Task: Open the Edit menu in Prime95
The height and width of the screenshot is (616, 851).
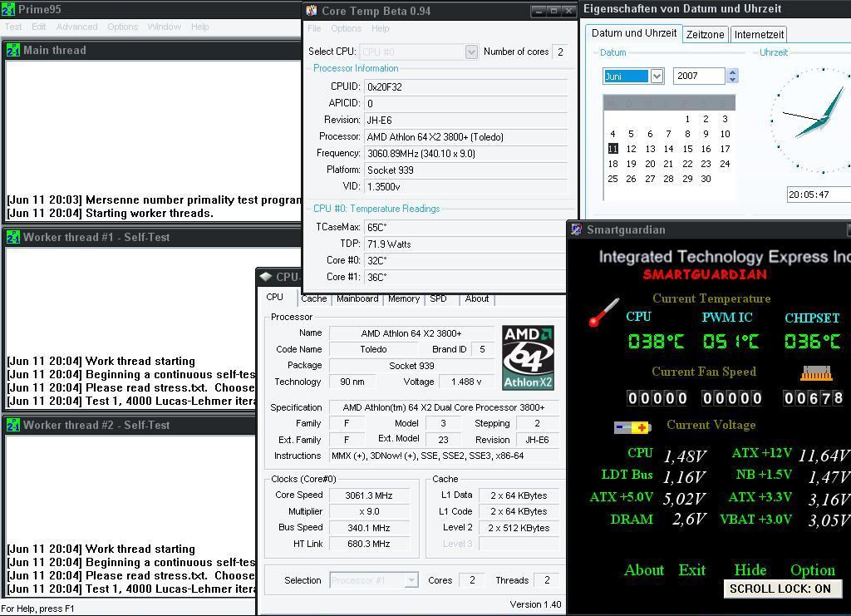Action: [38, 27]
